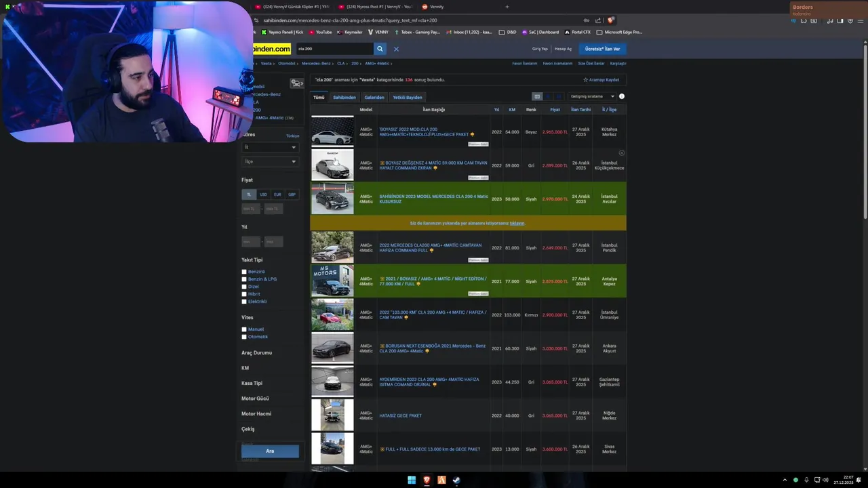868x488 pixels.
Task: Switch to the Tümü listings tab
Action: click(319, 97)
